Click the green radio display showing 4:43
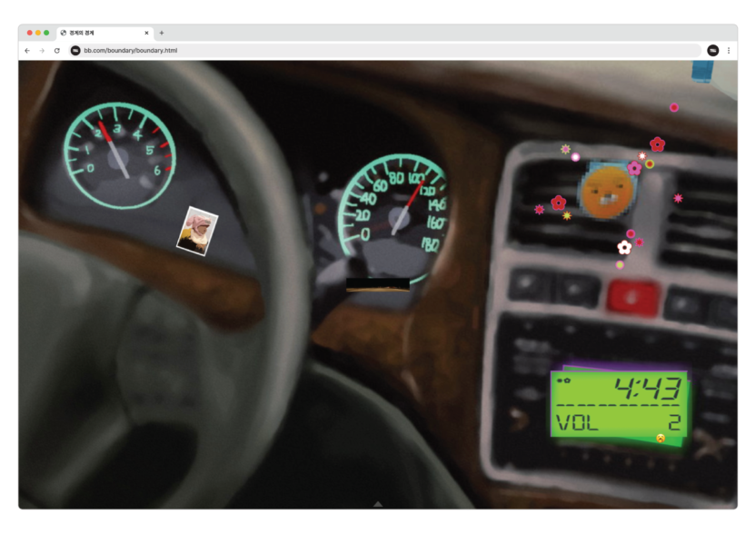 tap(621, 404)
